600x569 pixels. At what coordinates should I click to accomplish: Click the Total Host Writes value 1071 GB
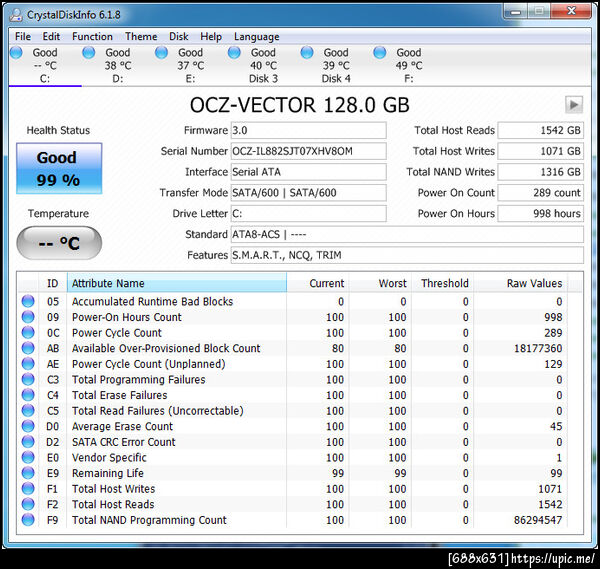click(540, 151)
